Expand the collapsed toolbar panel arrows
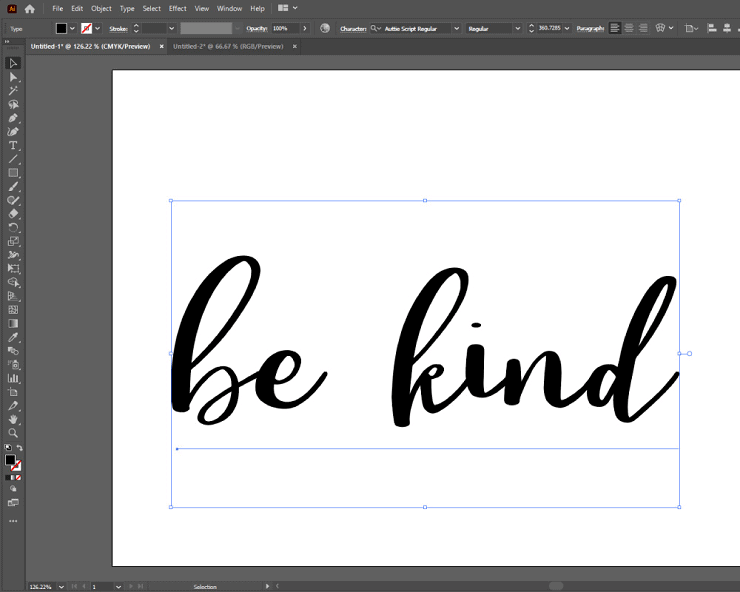 coord(7,42)
